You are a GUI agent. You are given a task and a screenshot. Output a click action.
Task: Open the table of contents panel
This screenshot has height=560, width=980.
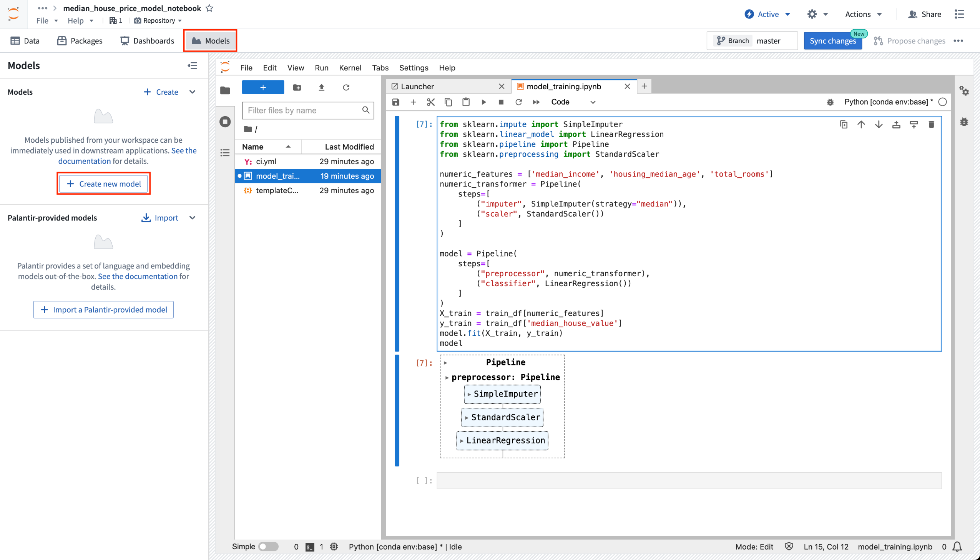tap(225, 153)
